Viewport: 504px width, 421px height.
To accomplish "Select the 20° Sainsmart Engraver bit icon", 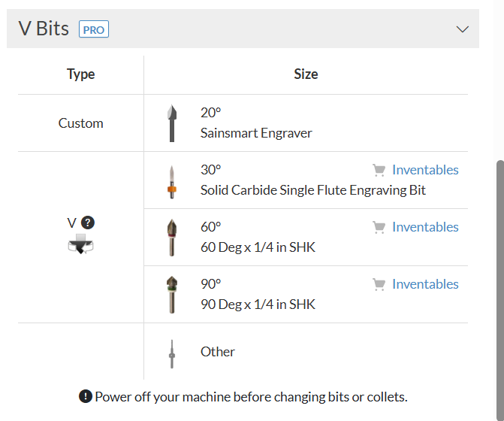I will [172, 123].
